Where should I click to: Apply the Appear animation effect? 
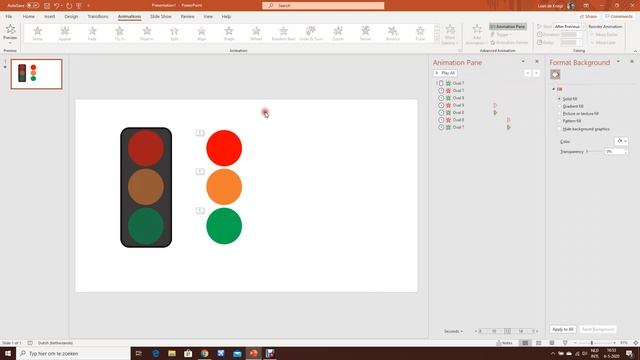(x=65, y=33)
